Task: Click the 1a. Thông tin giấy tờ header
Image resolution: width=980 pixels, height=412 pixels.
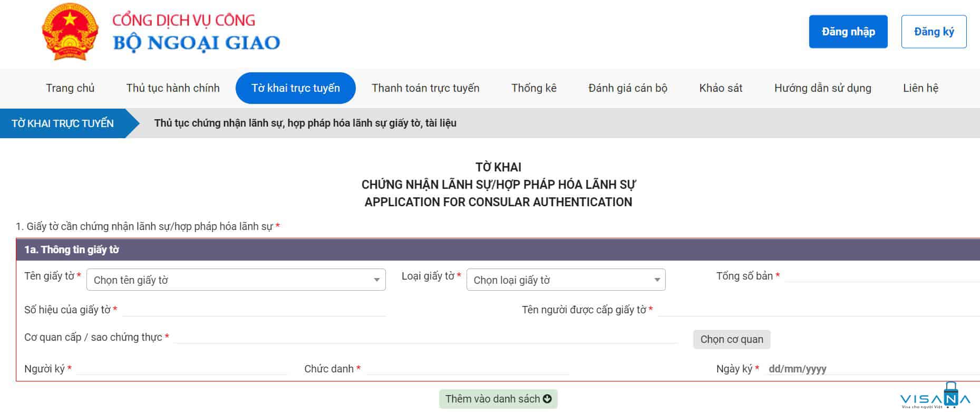Action: (498, 250)
